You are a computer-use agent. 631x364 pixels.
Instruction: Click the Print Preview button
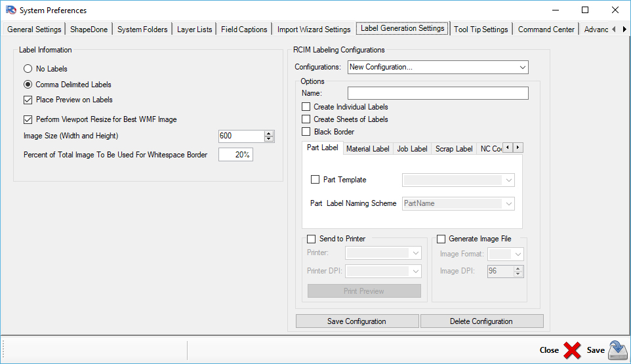(x=364, y=291)
